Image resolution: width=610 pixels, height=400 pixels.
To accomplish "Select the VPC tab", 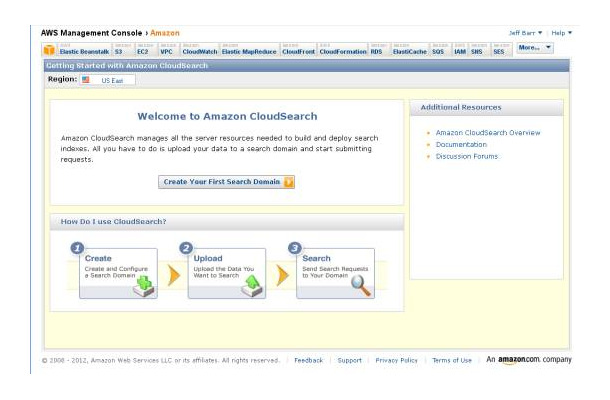I will coord(166,51).
